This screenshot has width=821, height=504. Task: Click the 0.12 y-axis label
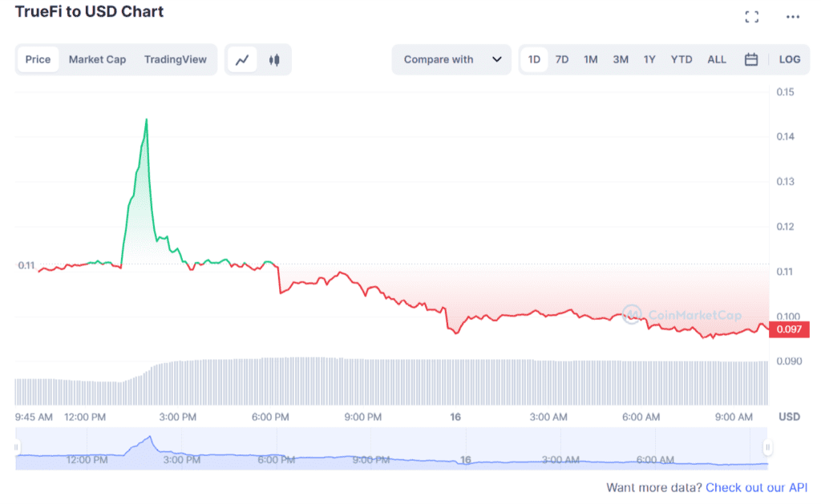(785, 227)
